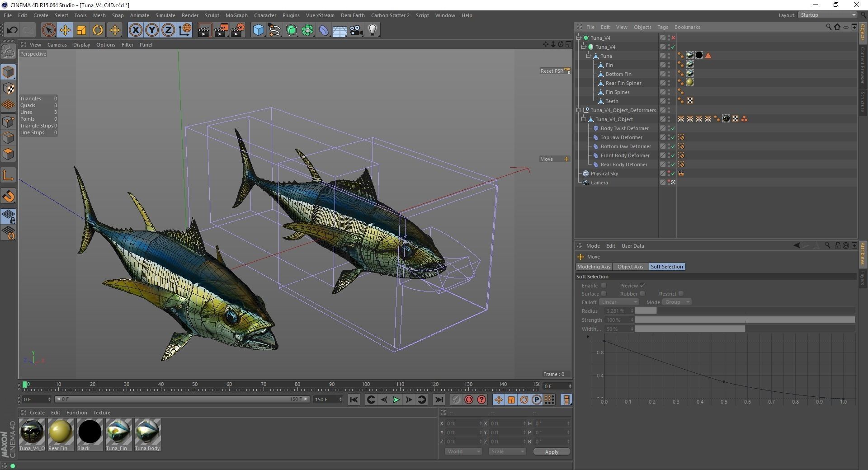Click the play forward button
This screenshot has height=470, width=868.
pyautogui.click(x=396, y=399)
